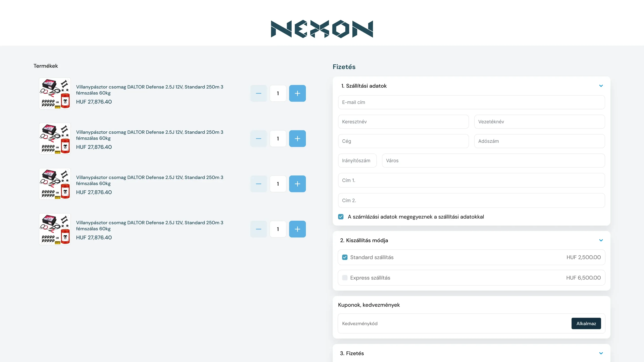Collapse the Kiszállítás módja section
This screenshot has width=644, height=362.
601,240
